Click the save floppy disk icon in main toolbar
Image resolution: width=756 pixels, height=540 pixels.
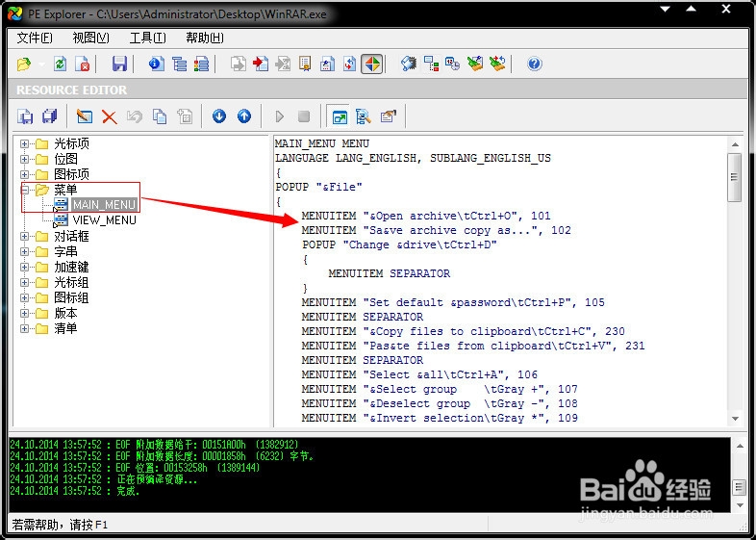click(x=119, y=64)
